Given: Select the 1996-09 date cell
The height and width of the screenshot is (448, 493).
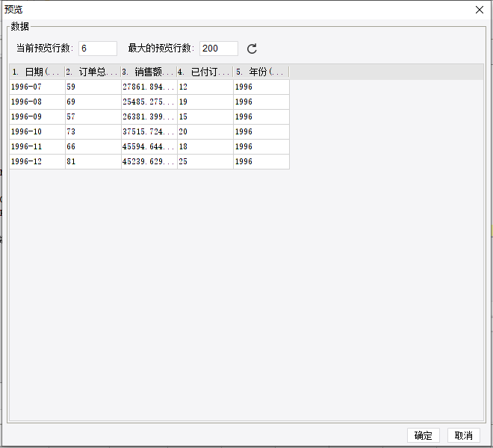Looking at the screenshot, I should click(x=37, y=116).
